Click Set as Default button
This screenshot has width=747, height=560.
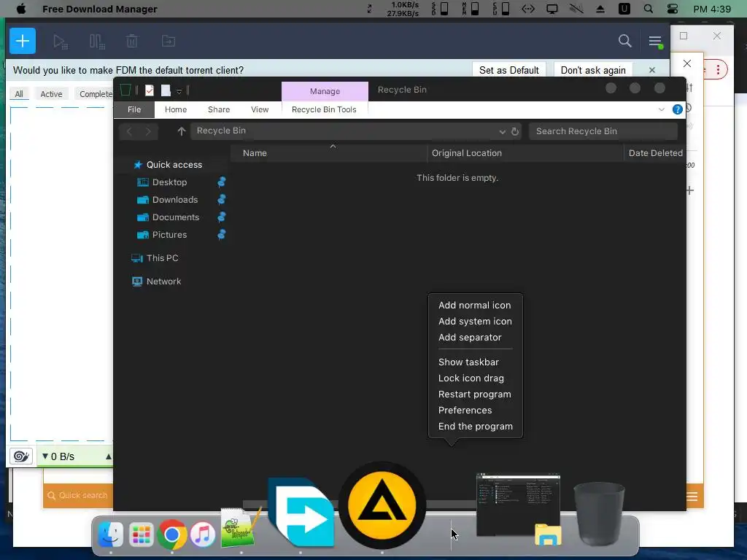508,70
